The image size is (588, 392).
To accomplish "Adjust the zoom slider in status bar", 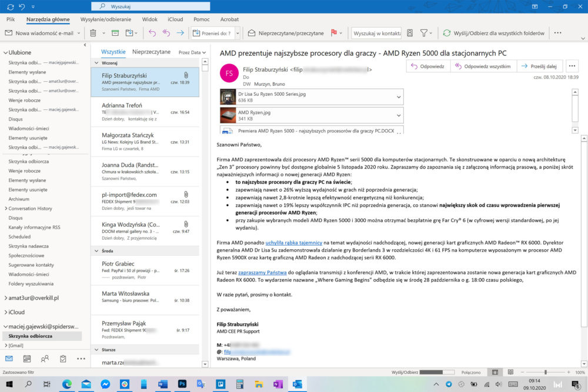I will 546,372.
